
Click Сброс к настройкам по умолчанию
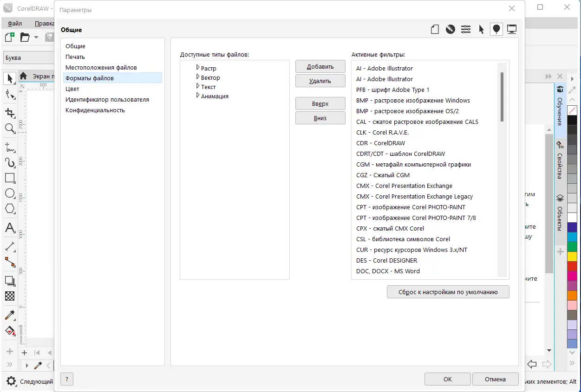coord(448,292)
